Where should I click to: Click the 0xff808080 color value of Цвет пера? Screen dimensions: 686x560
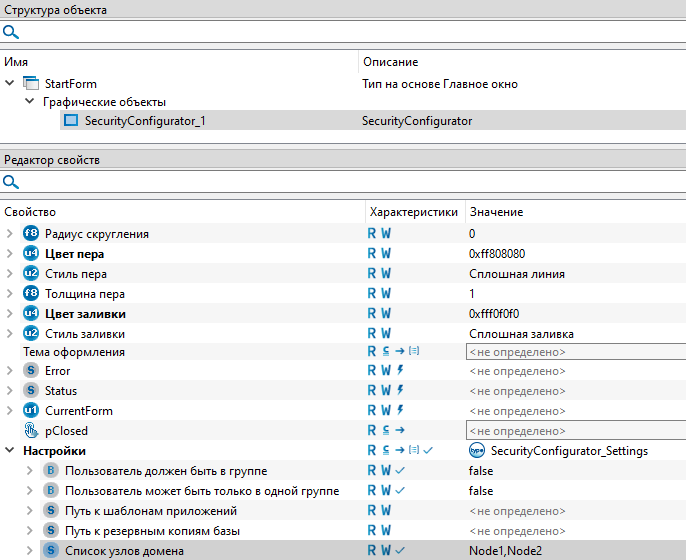(497, 254)
